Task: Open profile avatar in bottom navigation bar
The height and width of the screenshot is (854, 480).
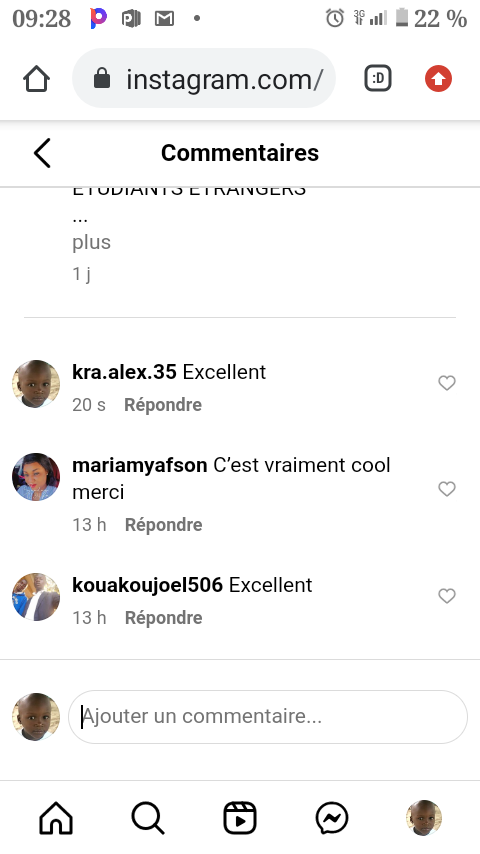Action: click(x=424, y=818)
